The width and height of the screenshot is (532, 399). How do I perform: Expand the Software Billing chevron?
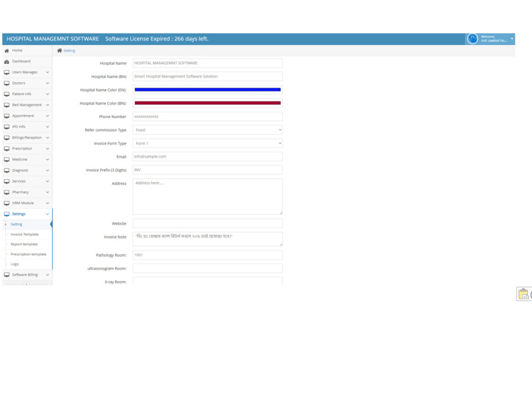point(47,275)
